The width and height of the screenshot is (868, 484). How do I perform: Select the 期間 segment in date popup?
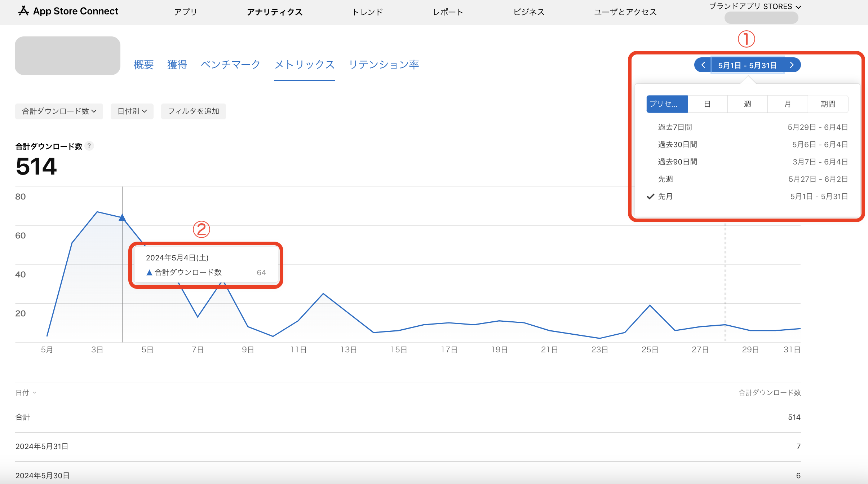pos(828,104)
